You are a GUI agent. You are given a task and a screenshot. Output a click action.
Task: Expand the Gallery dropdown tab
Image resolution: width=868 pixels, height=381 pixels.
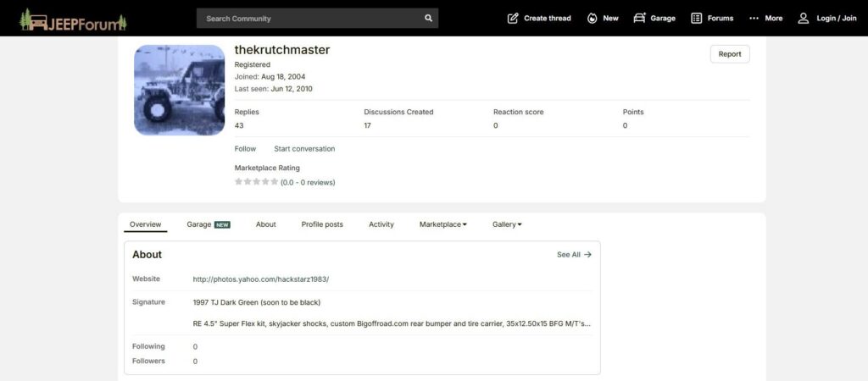(507, 224)
